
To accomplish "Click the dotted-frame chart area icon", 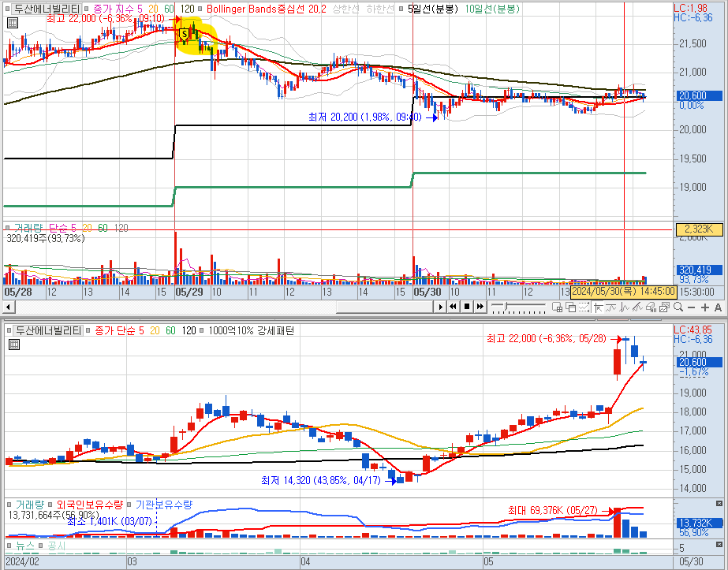I will pyautogui.click(x=584, y=307).
